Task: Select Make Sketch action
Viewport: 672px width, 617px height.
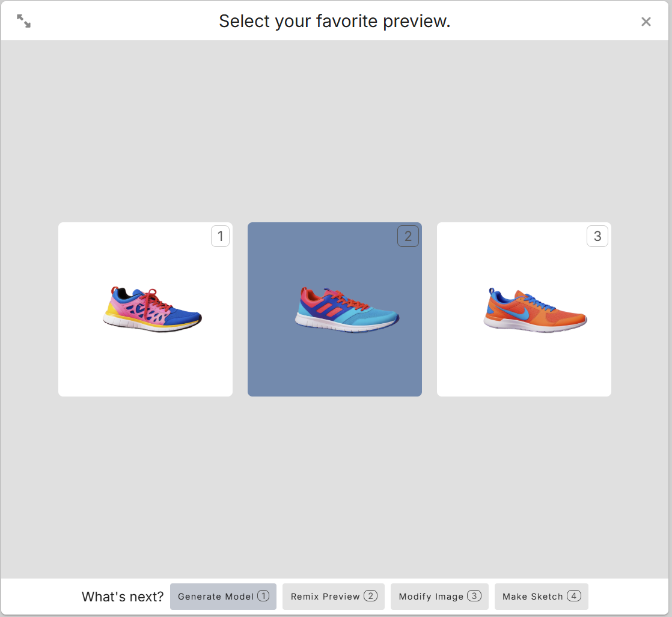Action: (x=542, y=597)
